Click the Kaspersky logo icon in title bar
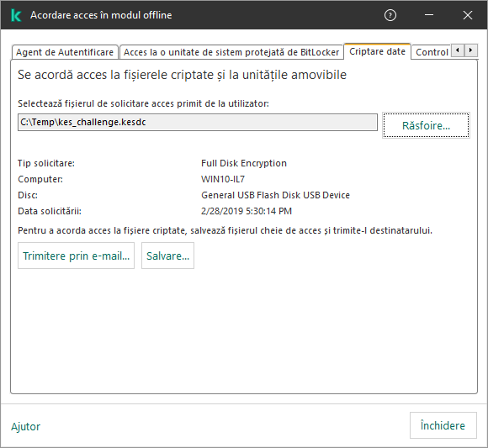This screenshot has height=448, width=488. point(16,15)
